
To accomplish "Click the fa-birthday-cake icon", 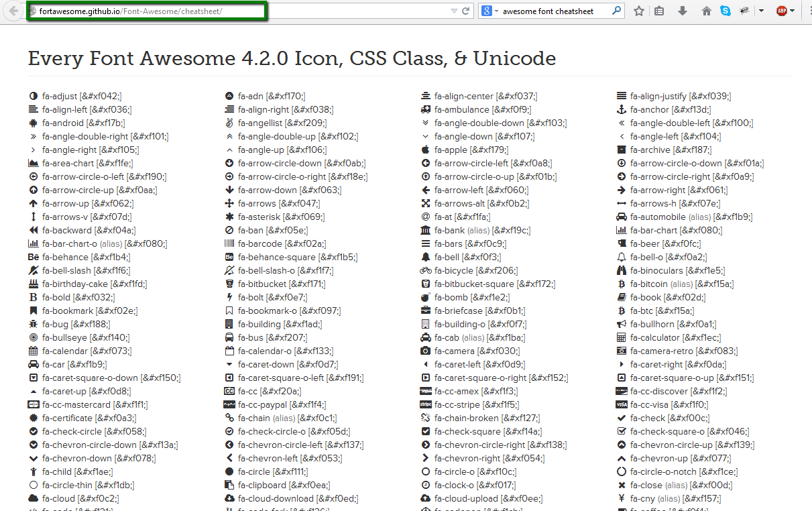I will tap(33, 284).
